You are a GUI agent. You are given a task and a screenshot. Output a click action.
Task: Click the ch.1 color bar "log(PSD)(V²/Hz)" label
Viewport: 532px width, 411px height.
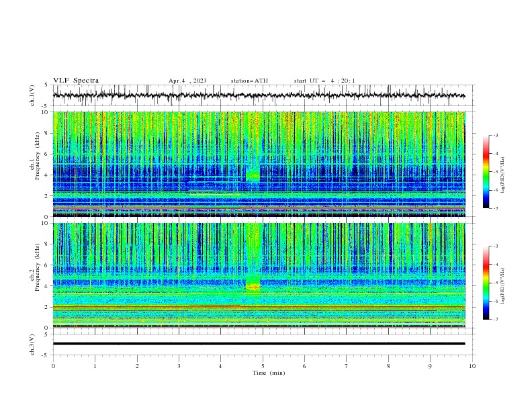(503, 175)
